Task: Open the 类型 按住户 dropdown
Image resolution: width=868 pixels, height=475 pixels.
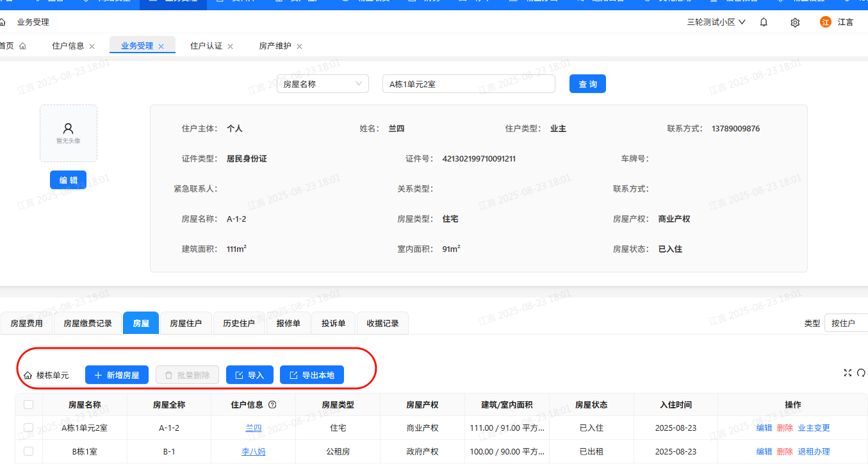Action: tap(846, 324)
